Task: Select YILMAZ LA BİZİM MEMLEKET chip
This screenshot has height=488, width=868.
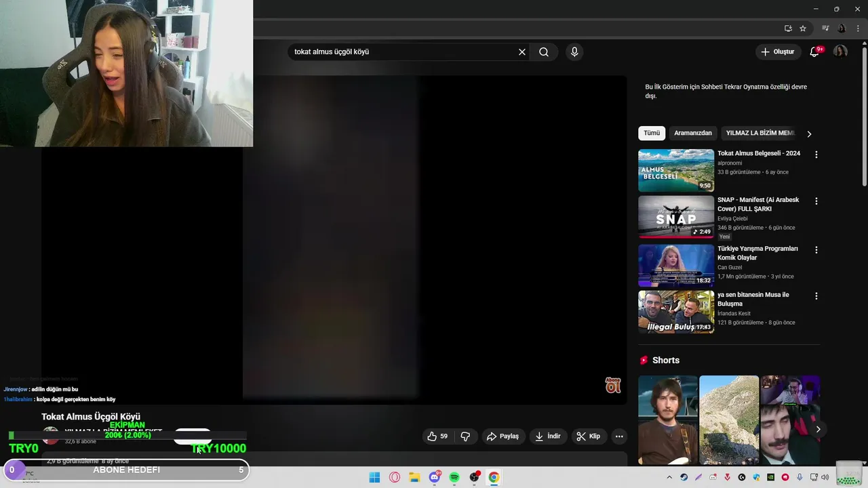Action: (x=760, y=134)
